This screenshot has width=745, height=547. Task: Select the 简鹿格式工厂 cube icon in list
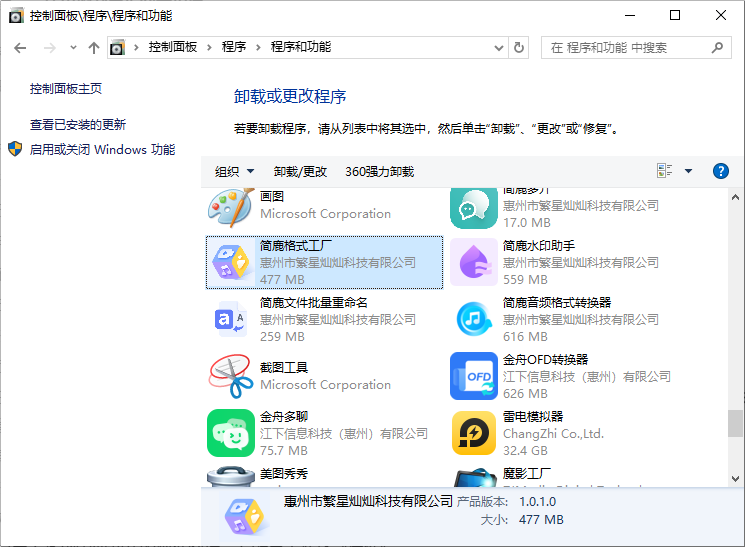231,262
